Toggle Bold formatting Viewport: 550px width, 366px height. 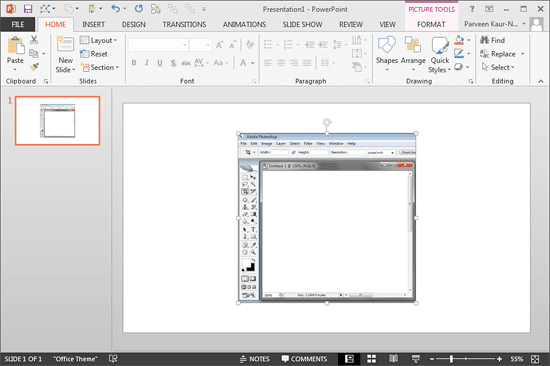tap(134, 63)
